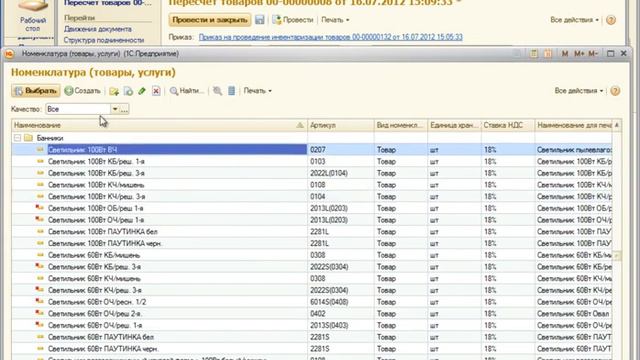Click the green pencil edit icon
Image resolution: width=640 pixels, height=360 pixels.
[142, 91]
